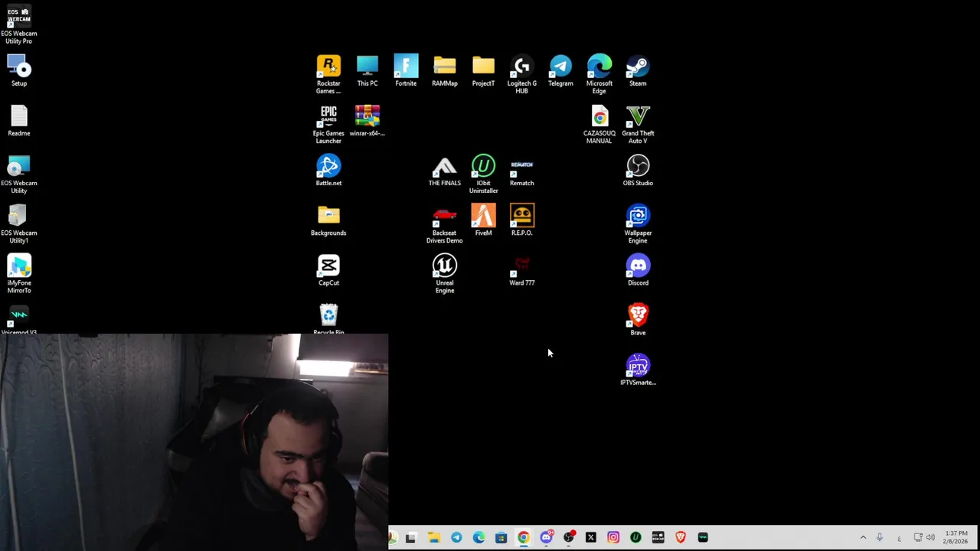Image resolution: width=980 pixels, height=551 pixels.
Task: Open Wallpaper Engine desktop shortcut
Action: click(638, 223)
